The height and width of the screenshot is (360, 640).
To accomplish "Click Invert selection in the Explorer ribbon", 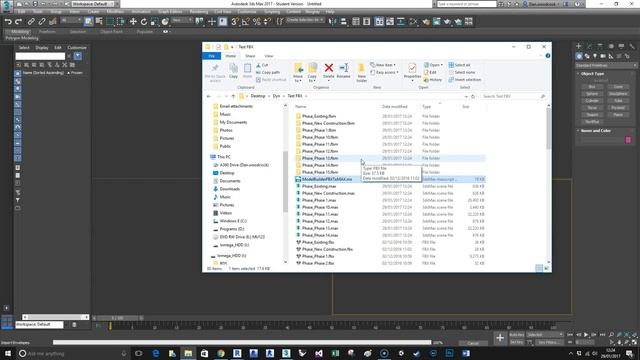I will point(464,80).
